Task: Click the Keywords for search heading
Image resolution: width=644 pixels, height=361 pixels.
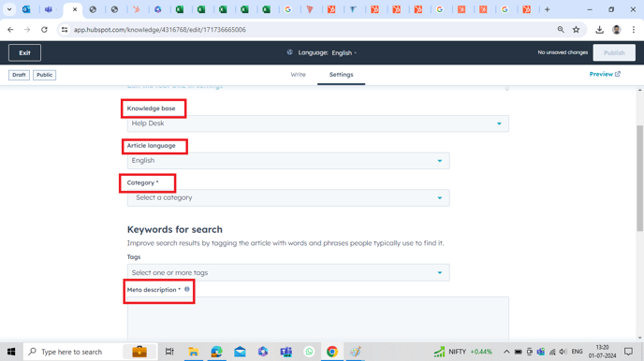Action: tap(174, 229)
